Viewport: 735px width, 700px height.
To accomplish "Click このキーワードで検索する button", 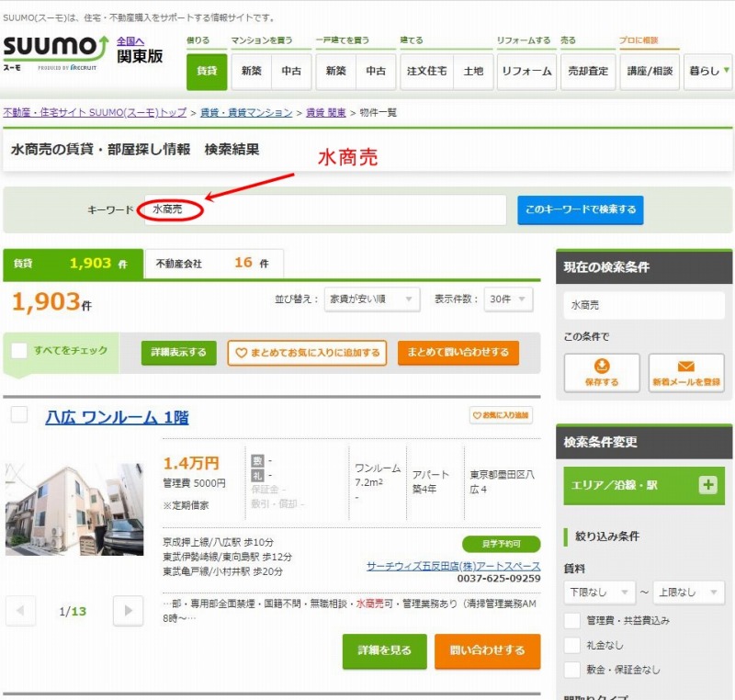I will click(580, 210).
